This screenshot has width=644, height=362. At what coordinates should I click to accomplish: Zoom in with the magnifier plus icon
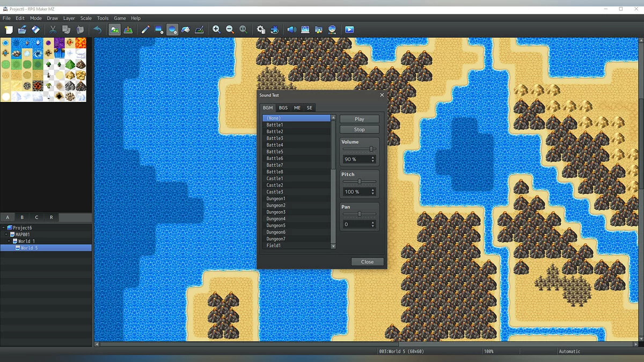216,29
